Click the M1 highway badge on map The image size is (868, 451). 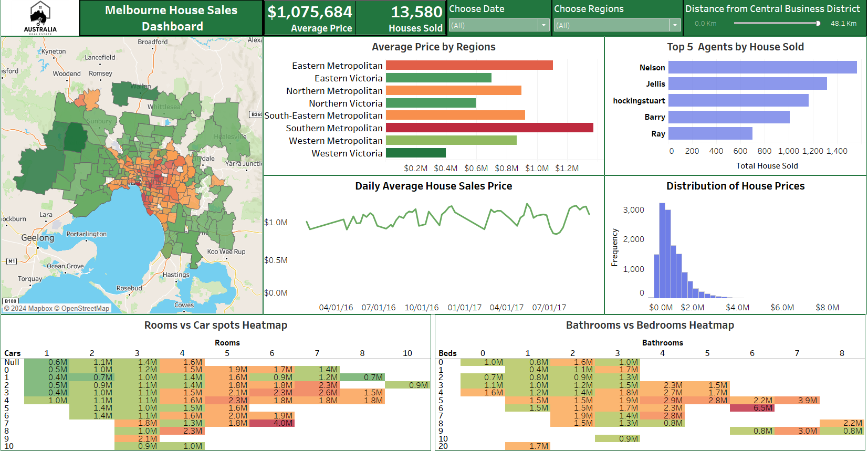tap(12, 261)
